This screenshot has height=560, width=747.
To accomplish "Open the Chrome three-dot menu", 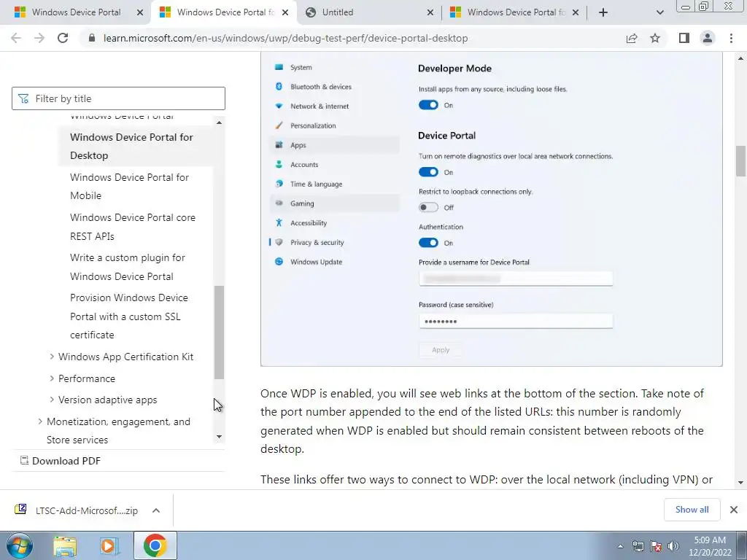I will tap(731, 38).
